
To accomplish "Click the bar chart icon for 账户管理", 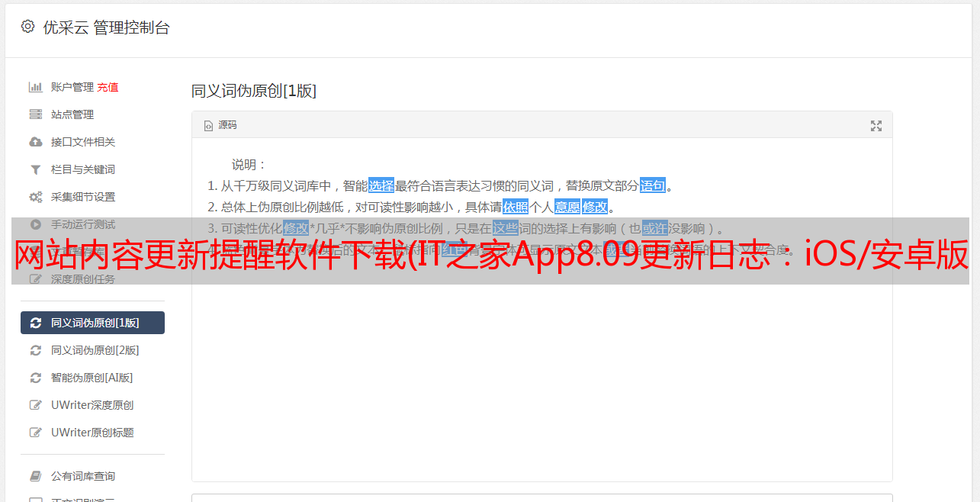I will pos(35,87).
